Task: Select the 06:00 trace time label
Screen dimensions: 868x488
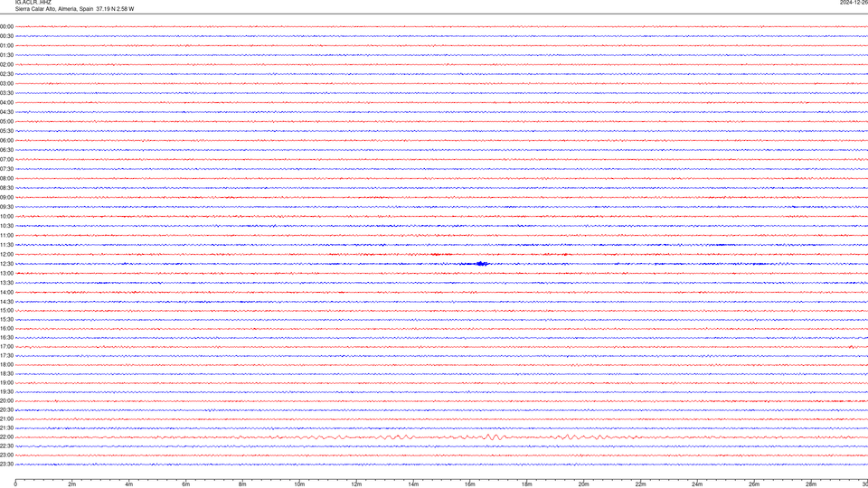Action: [6, 141]
